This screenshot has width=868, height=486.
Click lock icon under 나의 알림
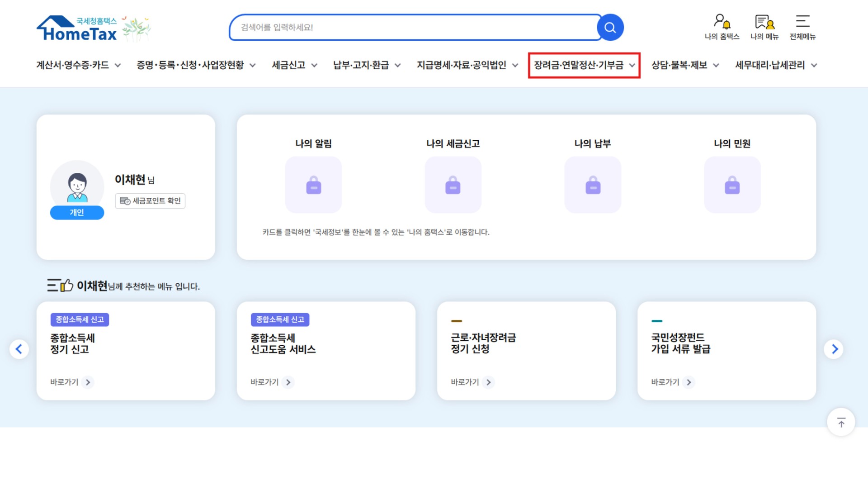313,185
